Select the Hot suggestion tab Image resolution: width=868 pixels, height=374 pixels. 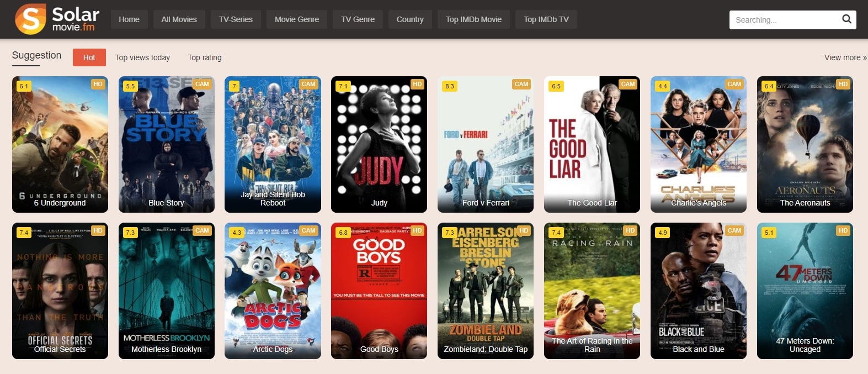click(x=89, y=57)
